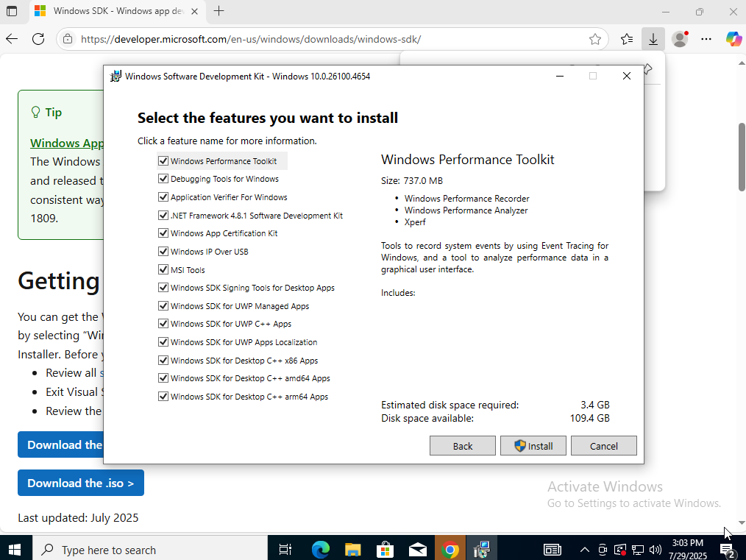Click the Edge browser back arrow

(x=12, y=39)
